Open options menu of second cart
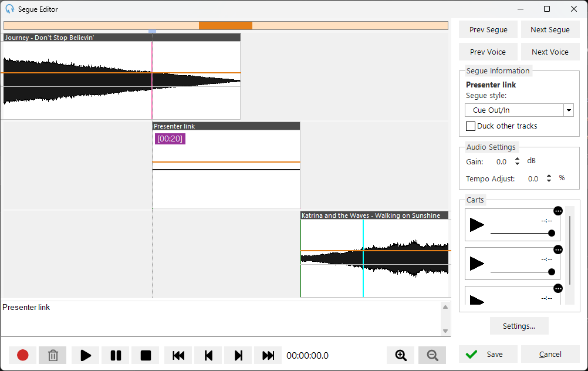The image size is (588, 371). coord(558,250)
